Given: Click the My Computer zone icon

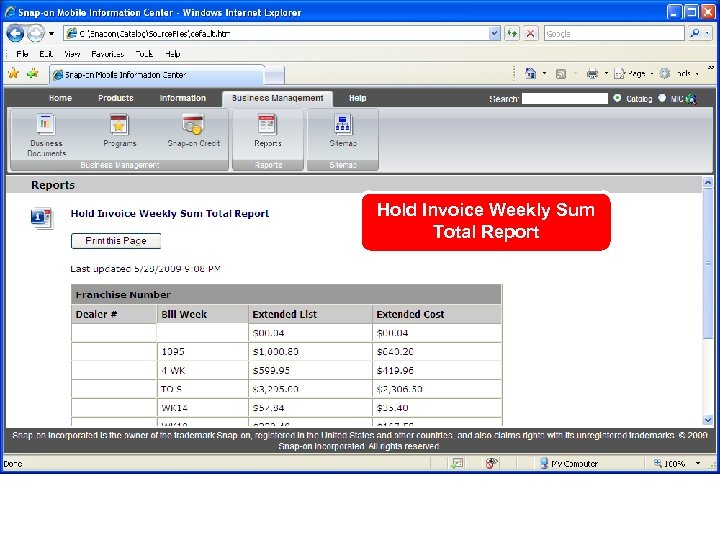Looking at the screenshot, I should [x=544, y=463].
